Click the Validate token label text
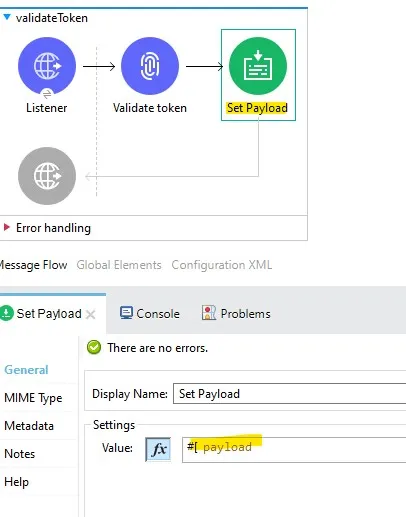 point(150,108)
